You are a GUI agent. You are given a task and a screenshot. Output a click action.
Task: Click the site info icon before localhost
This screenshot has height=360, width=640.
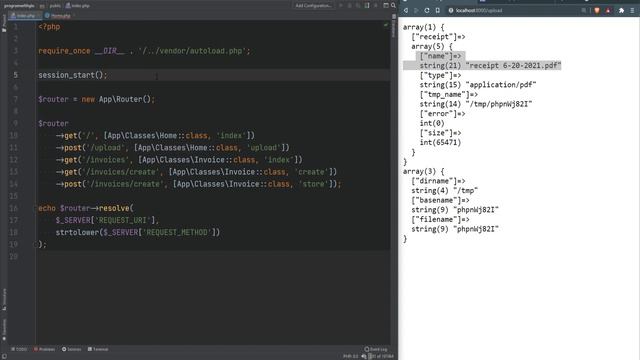coord(451,10)
